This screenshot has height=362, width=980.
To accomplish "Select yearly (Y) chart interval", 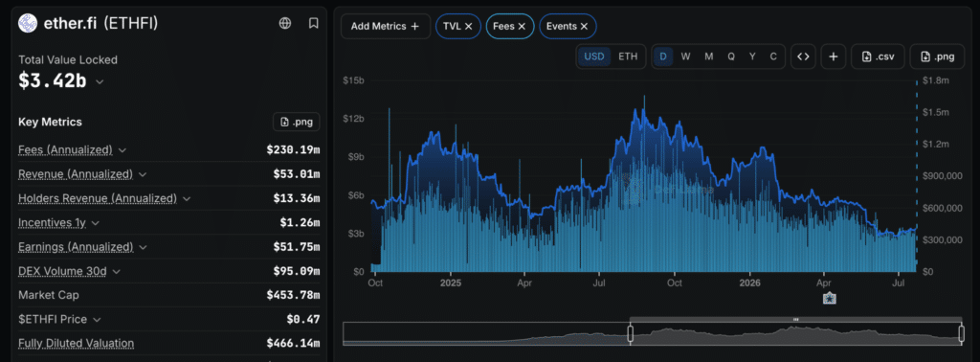I will tap(752, 57).
